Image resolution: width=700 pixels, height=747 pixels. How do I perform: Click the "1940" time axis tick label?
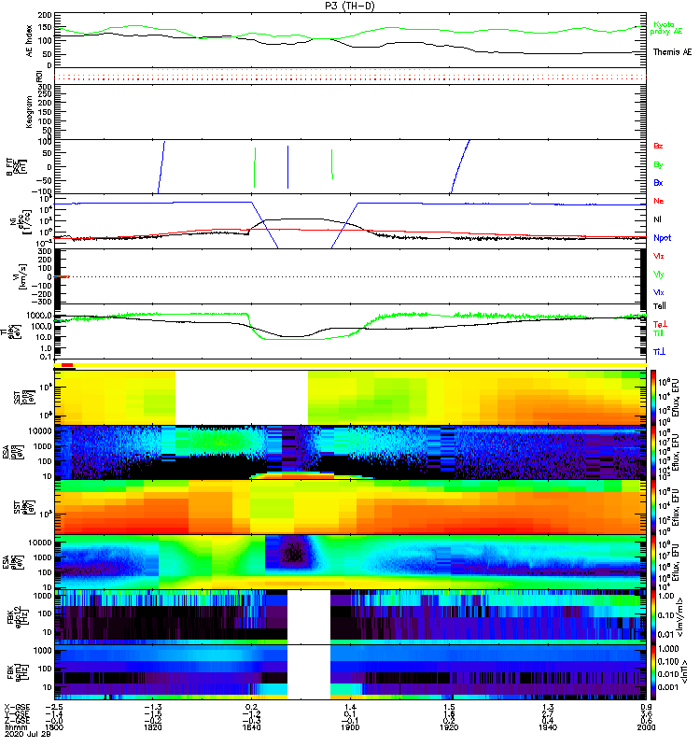coord(548,727)
